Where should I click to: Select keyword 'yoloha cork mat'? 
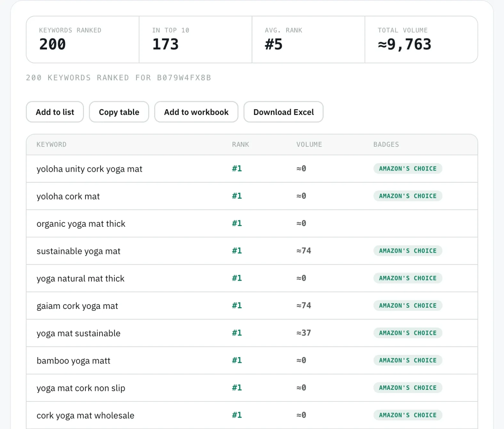click(68, 196)
